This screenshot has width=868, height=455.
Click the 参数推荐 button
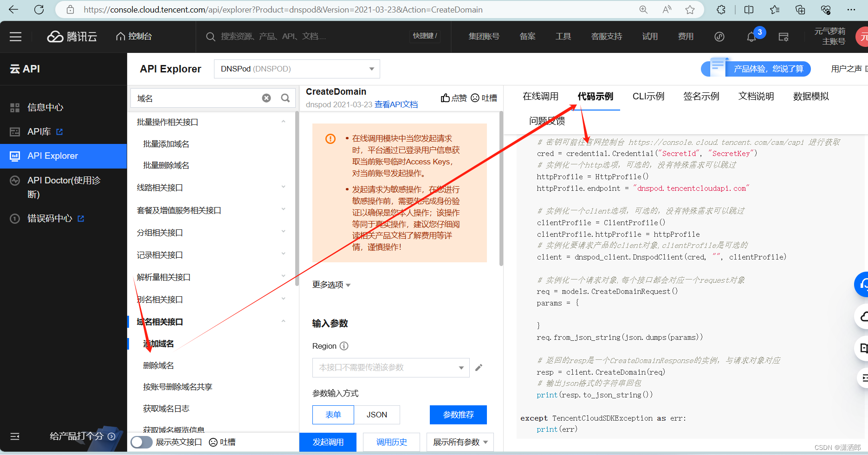coord(458,415)
